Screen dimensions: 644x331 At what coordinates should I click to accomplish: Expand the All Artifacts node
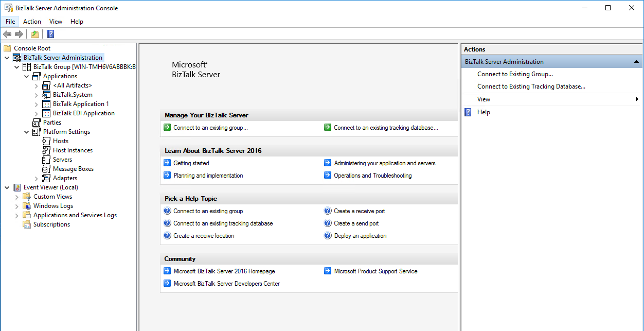coord(37,85)
